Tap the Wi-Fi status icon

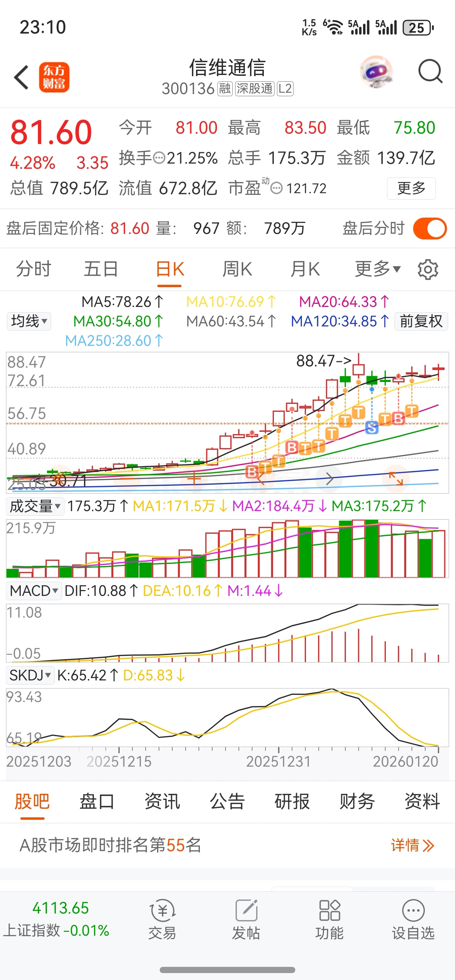tap(333, 27)
